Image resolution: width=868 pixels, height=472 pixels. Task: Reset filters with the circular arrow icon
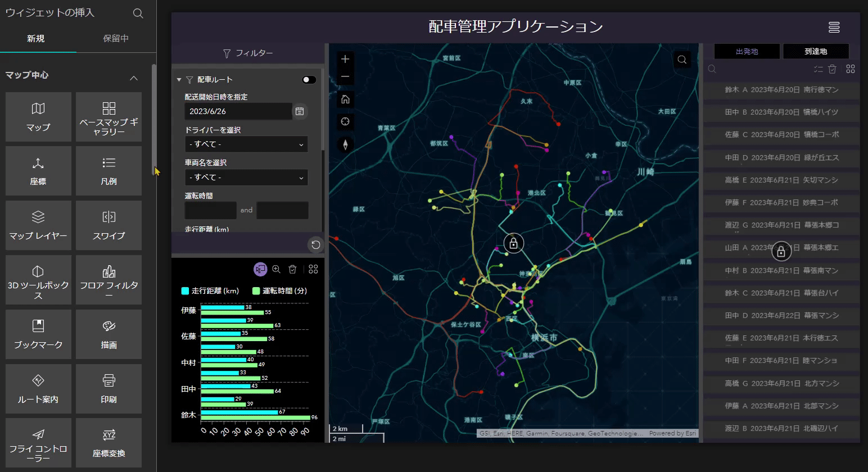coord(315,244)
